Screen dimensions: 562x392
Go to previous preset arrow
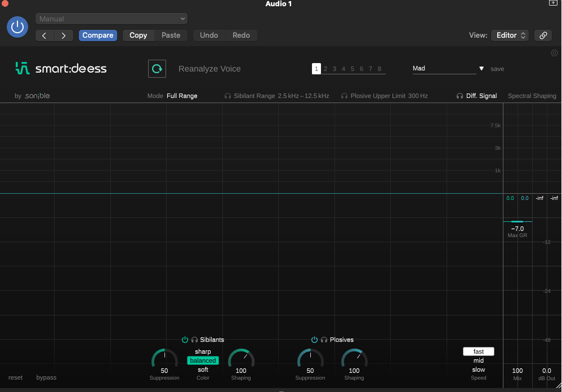pos(44,35)
